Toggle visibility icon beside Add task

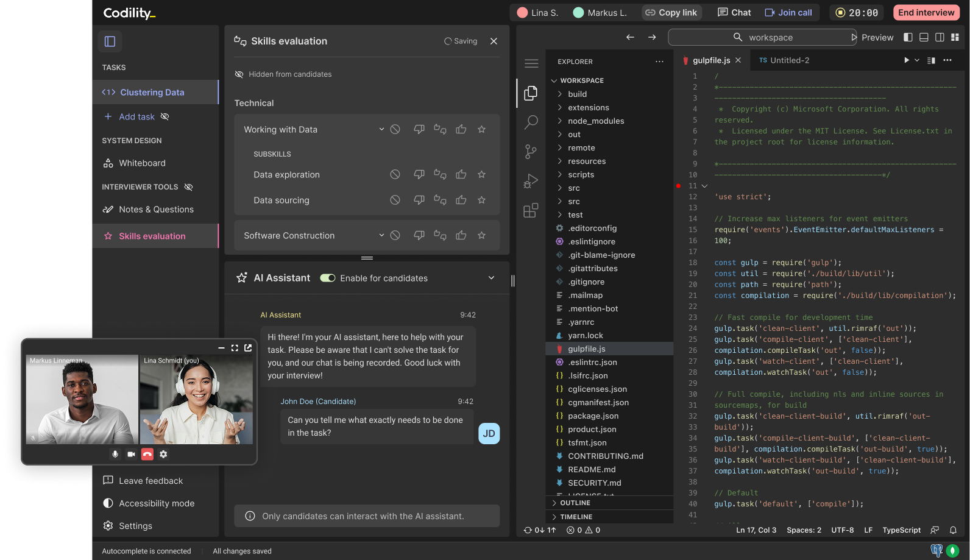[165, 116]
